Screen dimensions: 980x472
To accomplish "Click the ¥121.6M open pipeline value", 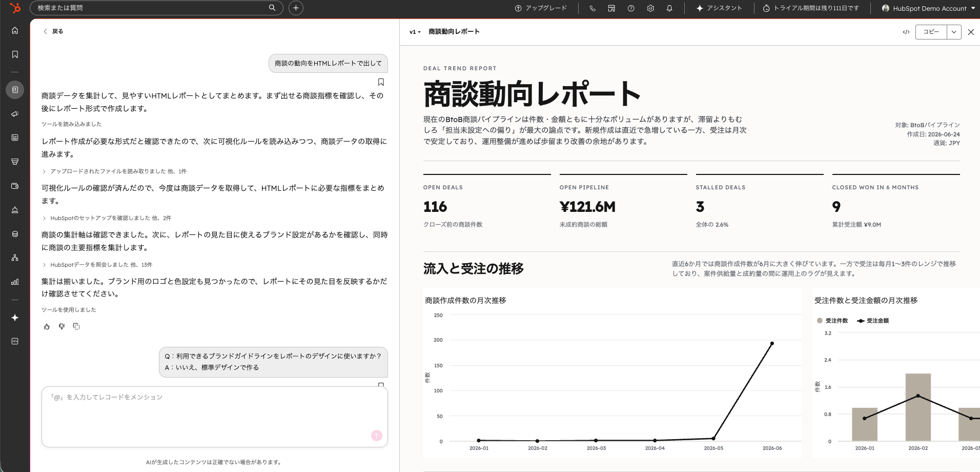I will (587, 207).
